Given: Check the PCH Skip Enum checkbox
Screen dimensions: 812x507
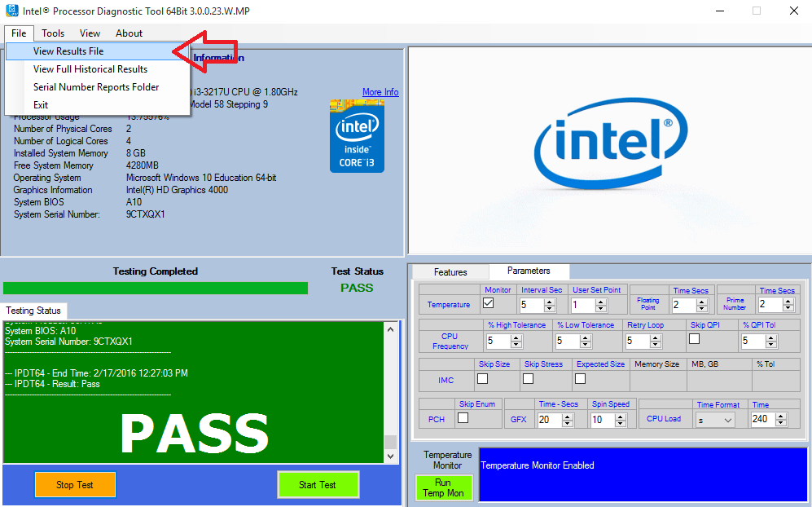Looking at the screenshot, I should 463,418.
